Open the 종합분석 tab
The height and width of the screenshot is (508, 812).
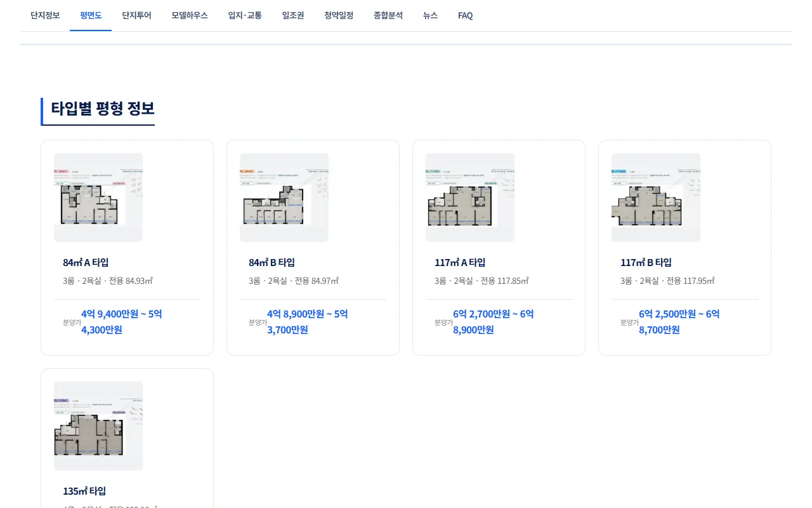coord(388,15)
